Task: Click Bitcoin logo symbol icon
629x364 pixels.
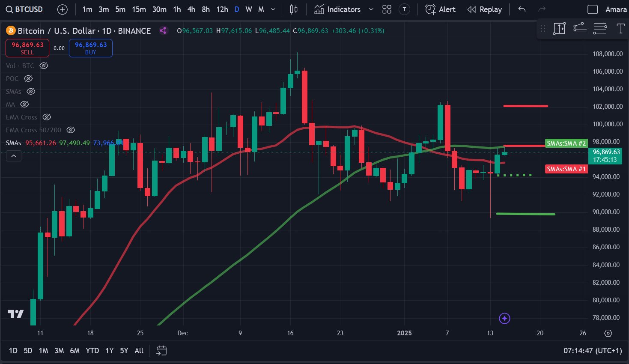Action: click(x=10, y=31)
